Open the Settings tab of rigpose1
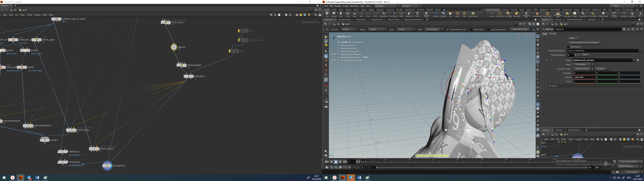 pyautogui.click(x=553, y=34)
